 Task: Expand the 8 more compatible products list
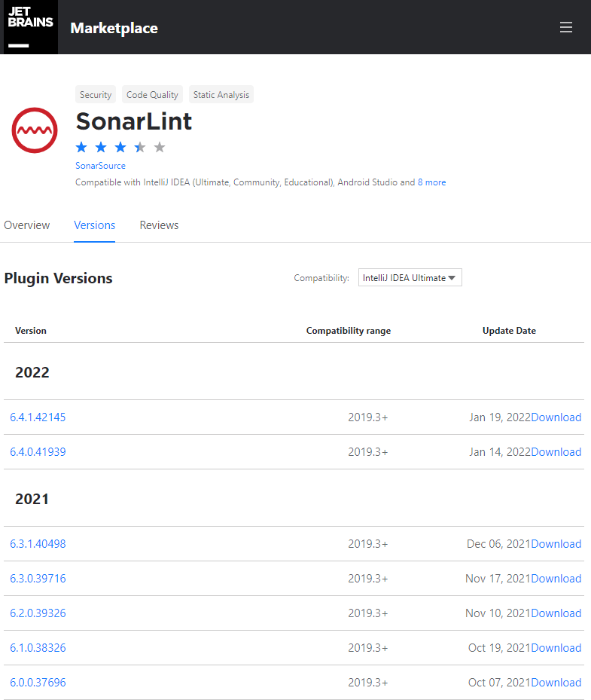[431, 182]
